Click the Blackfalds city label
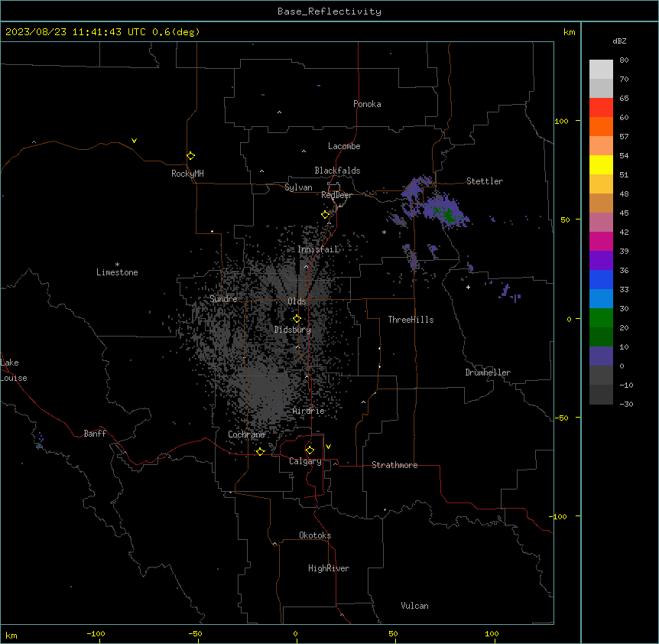The width and height of the screenshot is (659, 644). [x=337, y=171]
